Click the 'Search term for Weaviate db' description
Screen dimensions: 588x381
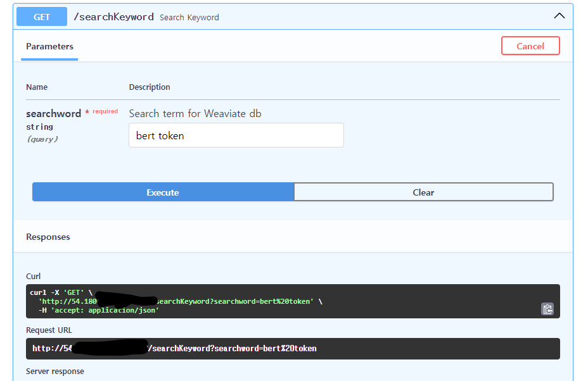195,113
